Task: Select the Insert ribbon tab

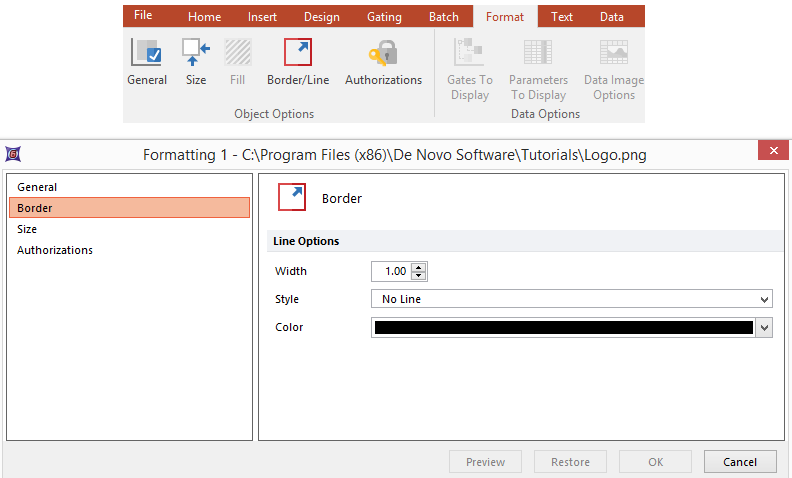Action: tap(265, 17)
